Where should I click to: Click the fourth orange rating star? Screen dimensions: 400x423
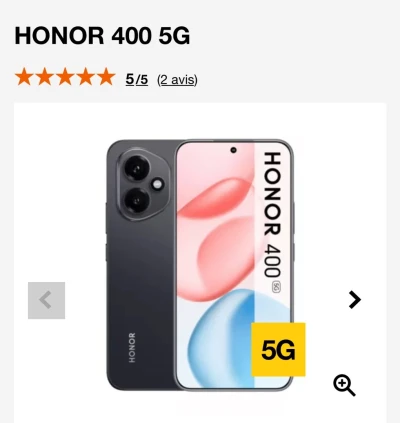tap(86, 77)
